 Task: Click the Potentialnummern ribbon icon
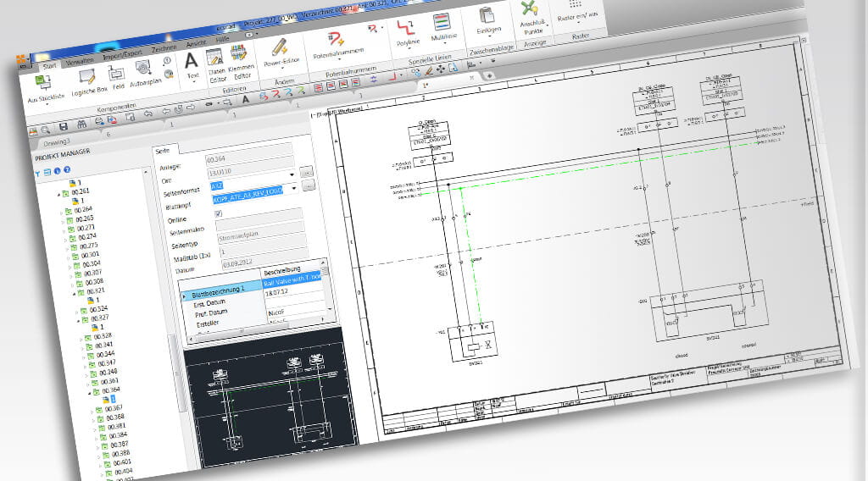click(336, 40)
